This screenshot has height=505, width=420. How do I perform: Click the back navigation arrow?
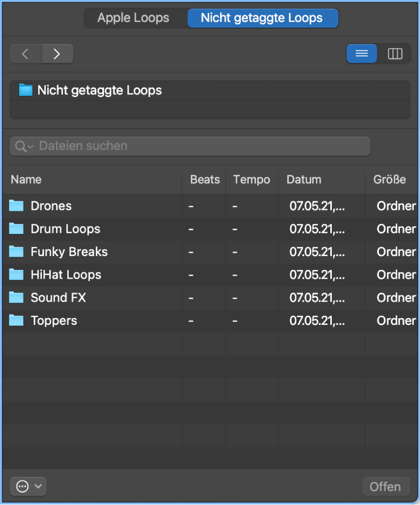coord(25,53)
